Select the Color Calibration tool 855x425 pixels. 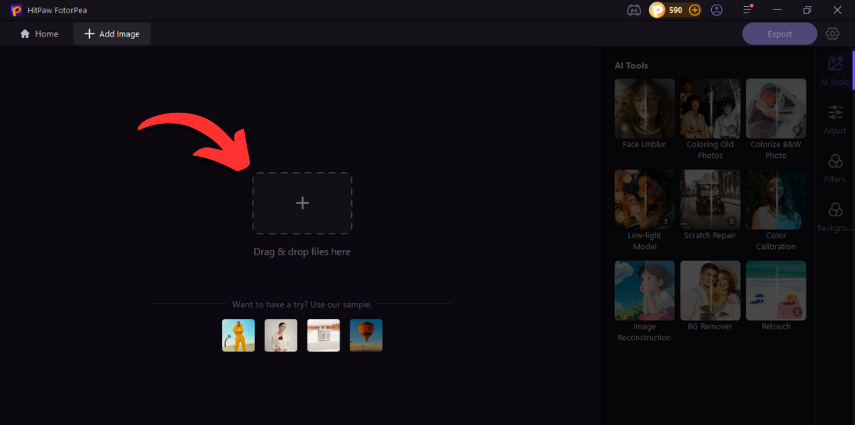point(776,211)
